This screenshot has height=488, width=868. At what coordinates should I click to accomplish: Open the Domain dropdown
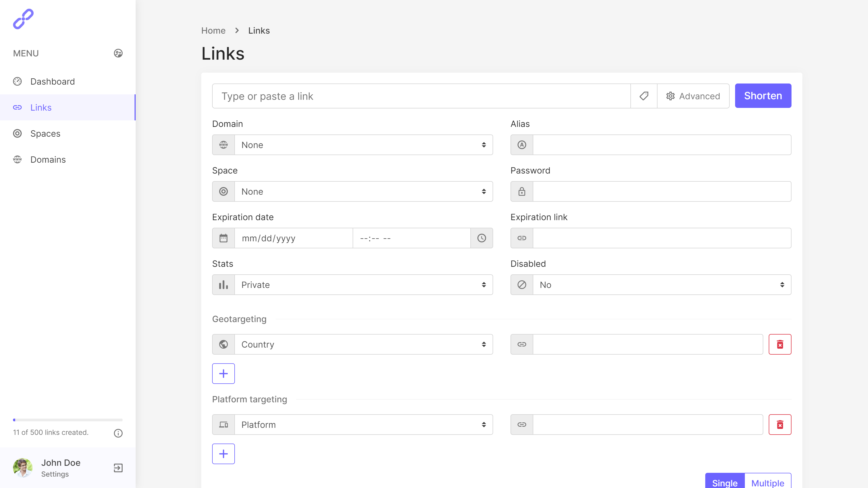(363, 145)
